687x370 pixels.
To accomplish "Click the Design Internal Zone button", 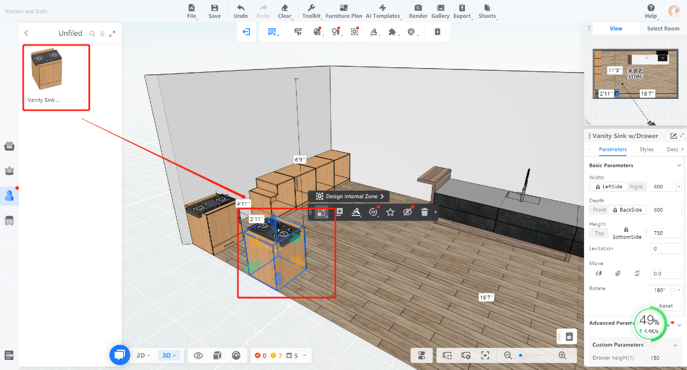I will [x=349, y=196].
